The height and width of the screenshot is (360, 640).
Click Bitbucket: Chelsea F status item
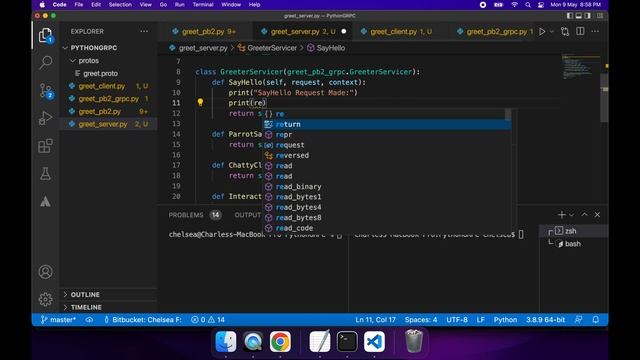click(x=143, y=320)
